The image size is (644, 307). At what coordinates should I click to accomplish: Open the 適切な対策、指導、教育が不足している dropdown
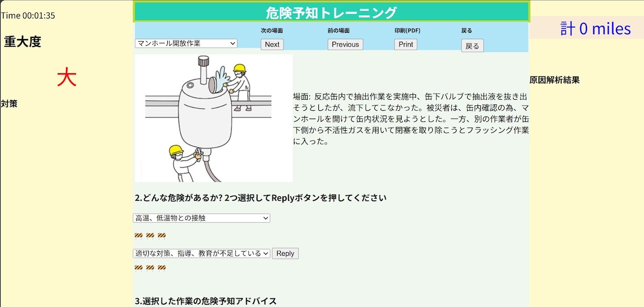coord(202,253)
